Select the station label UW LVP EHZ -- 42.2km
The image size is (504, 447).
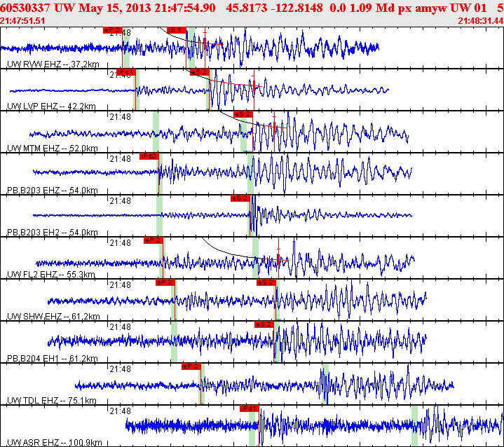coord(51,106)
